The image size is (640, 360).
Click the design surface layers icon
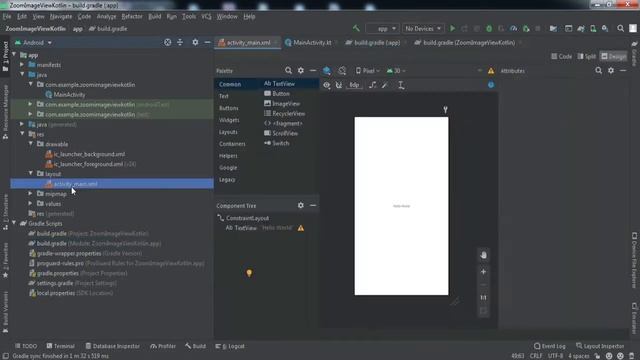(327, 71)
